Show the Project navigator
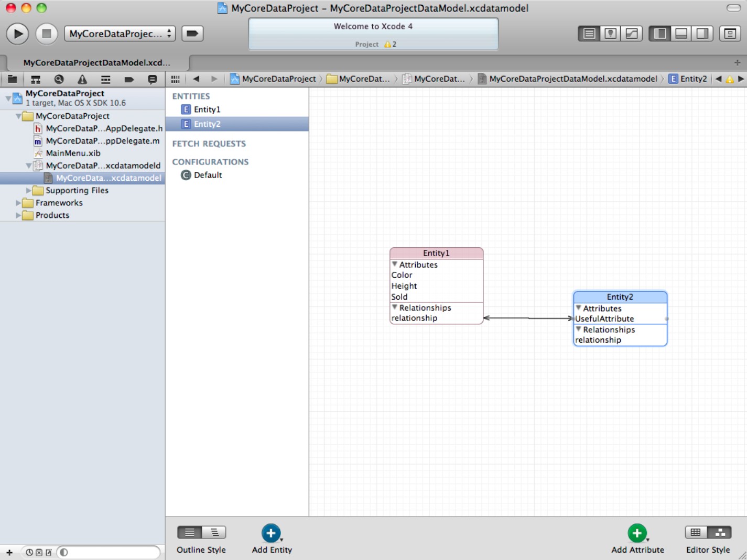The width and height of the screenshot is (747, 560). pyautogui.click(x=12, y=79)
